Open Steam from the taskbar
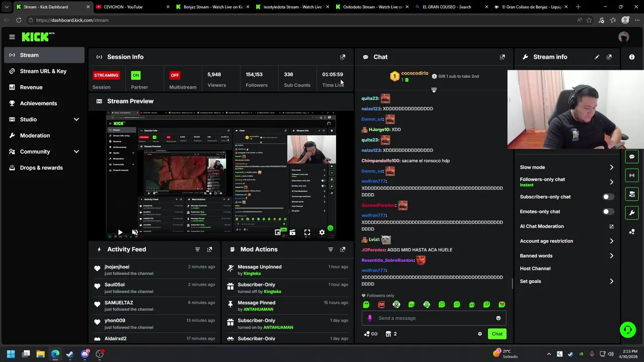This screenshot has width=644, height=362. pos(69,354)
